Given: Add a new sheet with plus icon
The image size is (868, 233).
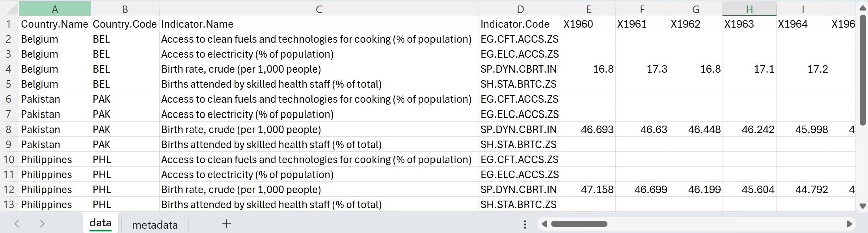Looking at the screenshot, I should pos(226,224).
